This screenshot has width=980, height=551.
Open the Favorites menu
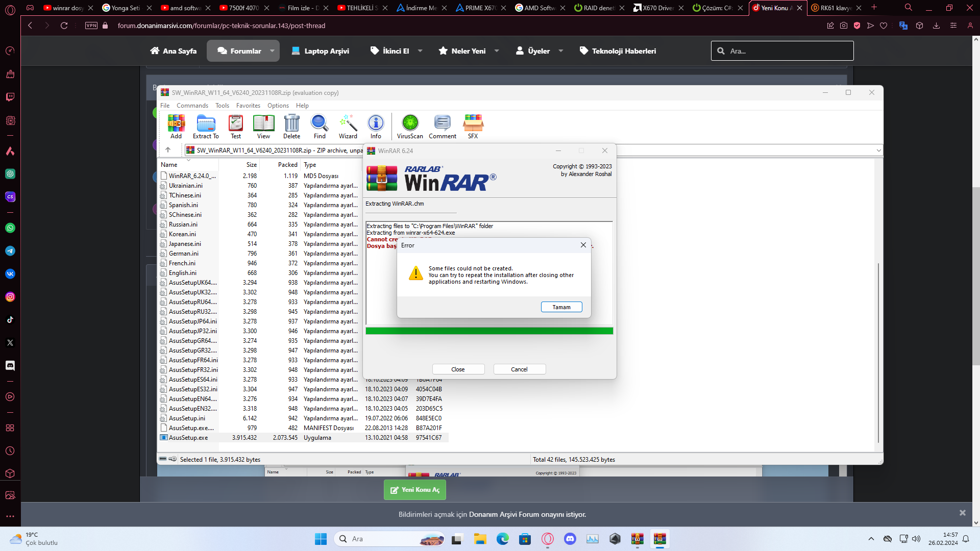click(248, 106)
